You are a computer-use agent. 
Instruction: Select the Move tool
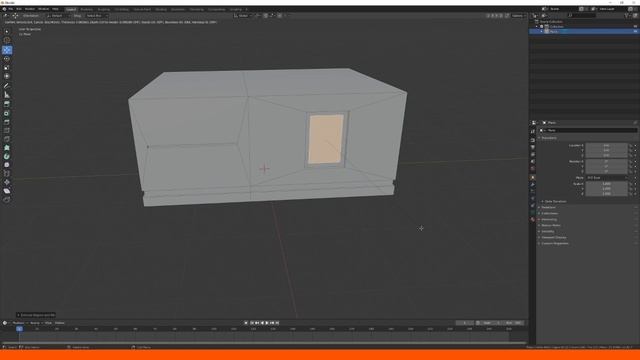(7, 50)
